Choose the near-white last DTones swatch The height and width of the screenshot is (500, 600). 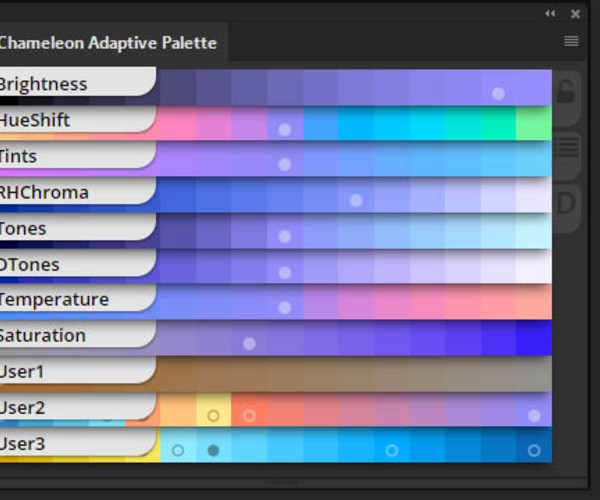[x=534, y=267]
